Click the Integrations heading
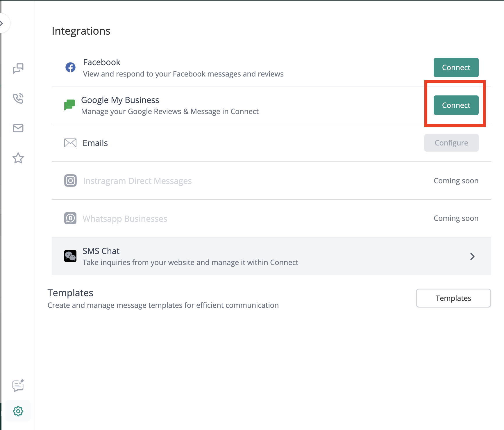Screen dimensions: 504x430 click(x=81, y=31)
